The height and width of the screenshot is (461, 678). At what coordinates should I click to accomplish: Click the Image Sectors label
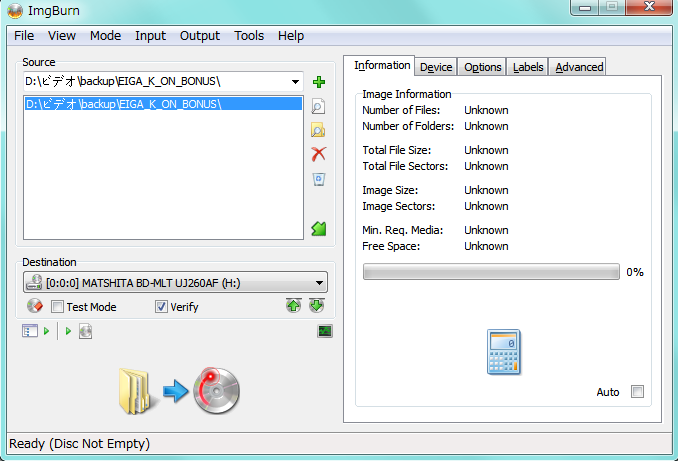pos(398,206)
